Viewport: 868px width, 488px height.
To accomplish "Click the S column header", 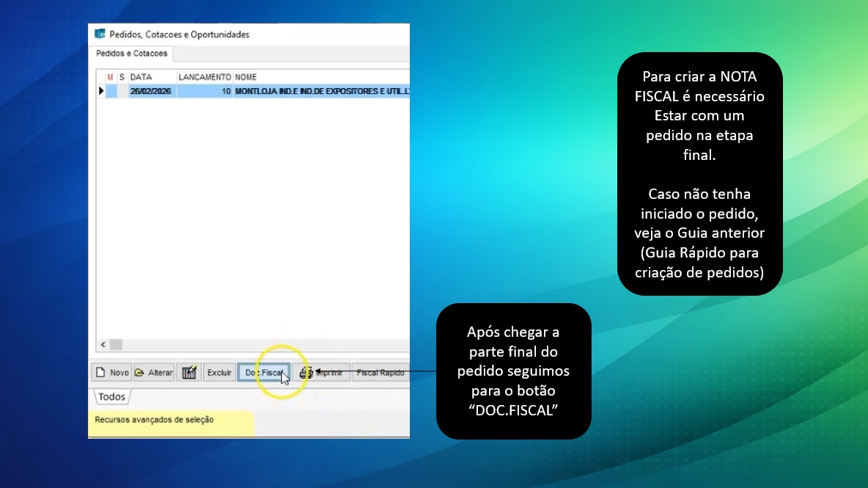I will (x=122, y=77).
